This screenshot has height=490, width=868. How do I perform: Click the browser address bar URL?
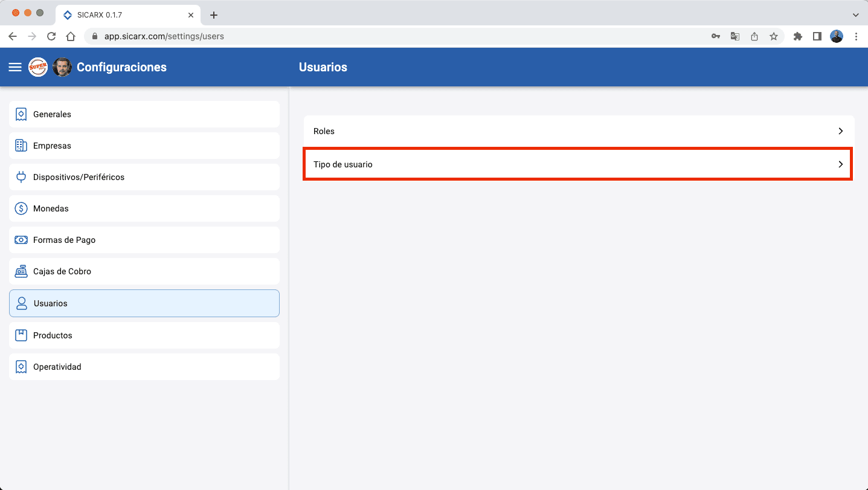(164, 36)
